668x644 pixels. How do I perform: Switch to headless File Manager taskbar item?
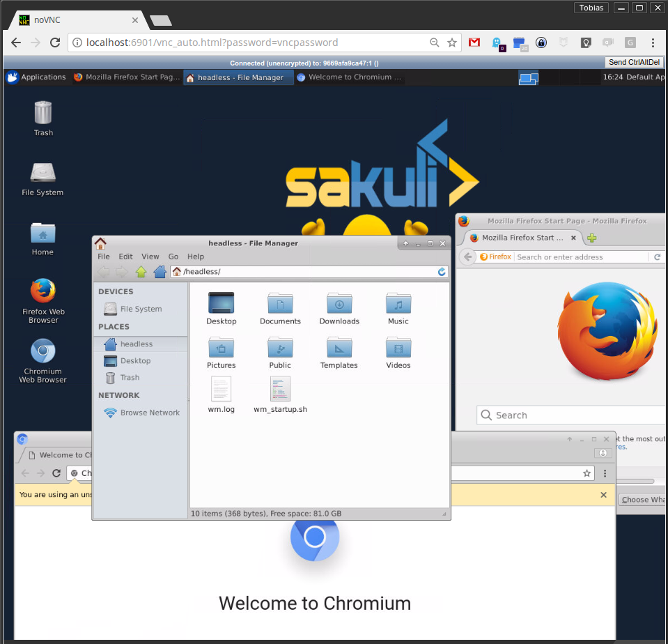click(238, 77)
